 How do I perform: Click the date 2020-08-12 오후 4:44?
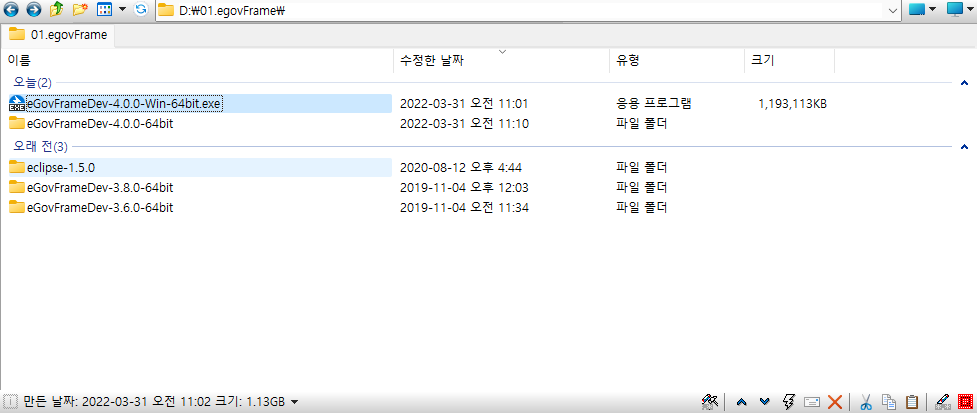click(460, 168)
